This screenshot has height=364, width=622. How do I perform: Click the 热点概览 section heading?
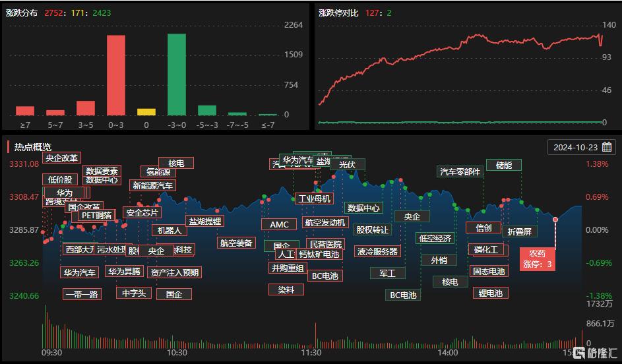coord(33,147)
